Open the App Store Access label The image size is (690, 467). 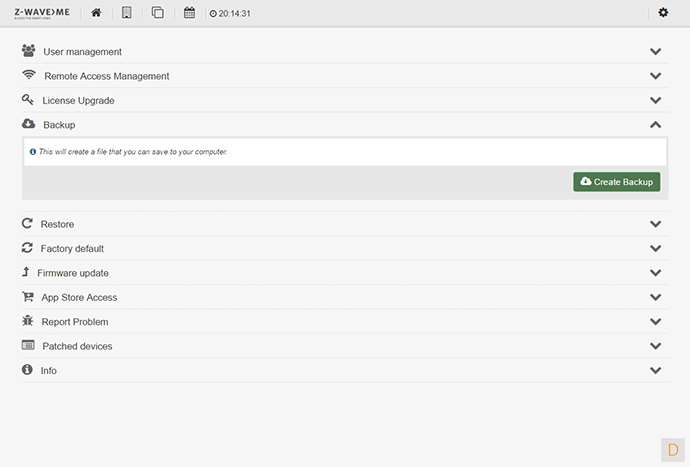click(79, 298)
